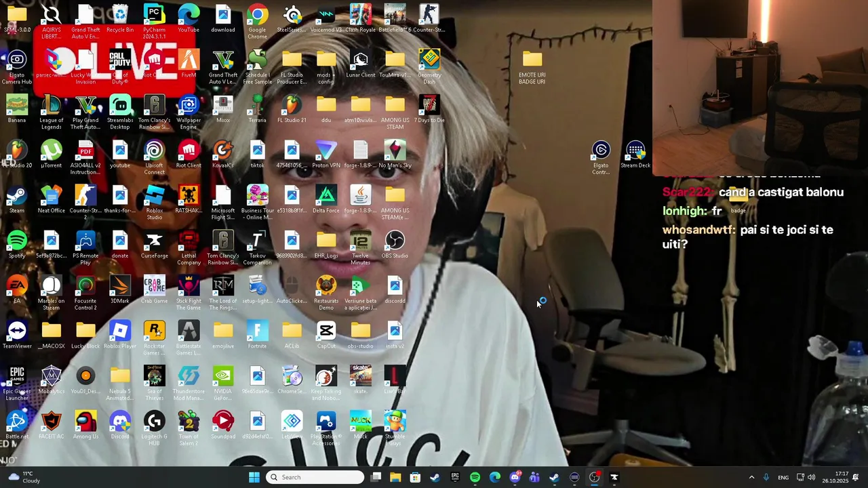The width and height of the screenshot is (868, 488).
Task: Open Microsoft Store from the taskbar
Action: [415, 477]
